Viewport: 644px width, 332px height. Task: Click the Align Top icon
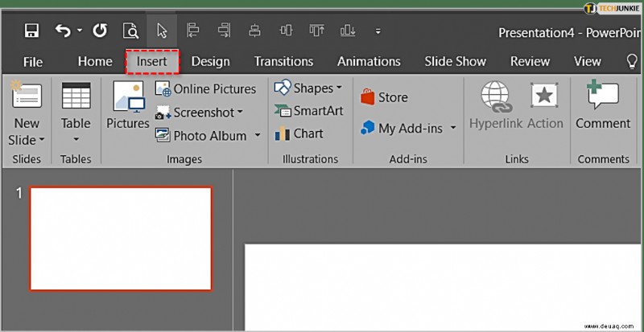316,31
